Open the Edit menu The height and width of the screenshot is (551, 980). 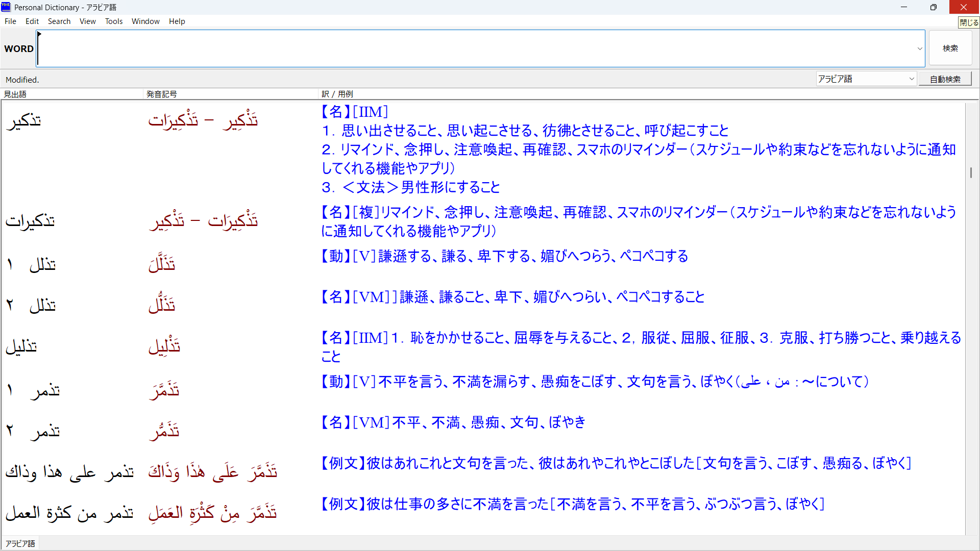click(x=32, y=21)
